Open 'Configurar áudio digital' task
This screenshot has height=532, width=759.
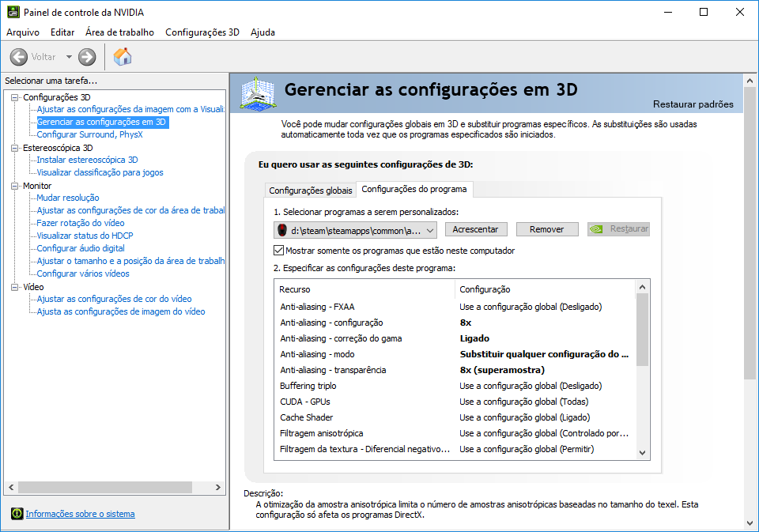(81, 248)
